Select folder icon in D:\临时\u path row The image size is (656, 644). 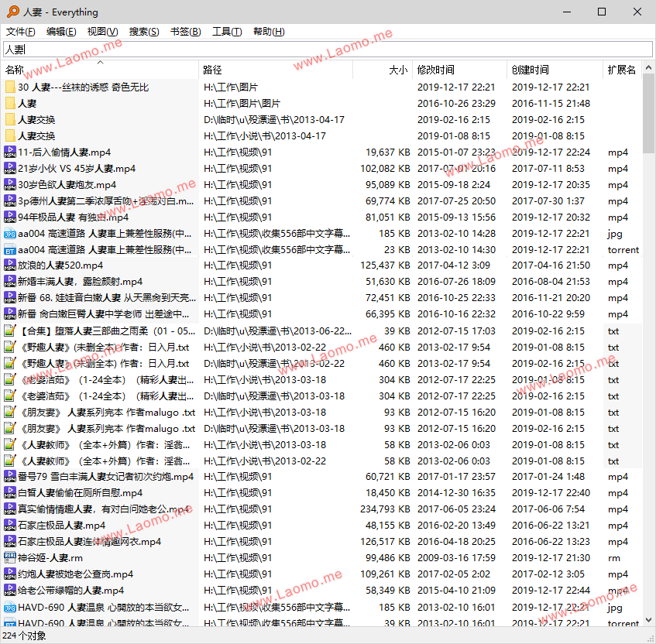[x=10, y=120]
